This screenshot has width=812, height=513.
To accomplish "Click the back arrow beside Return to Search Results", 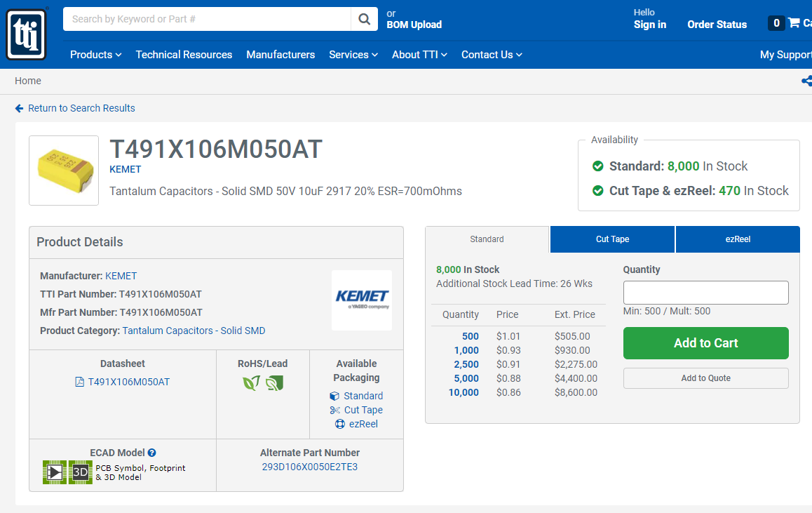I will tap(19, 108).
